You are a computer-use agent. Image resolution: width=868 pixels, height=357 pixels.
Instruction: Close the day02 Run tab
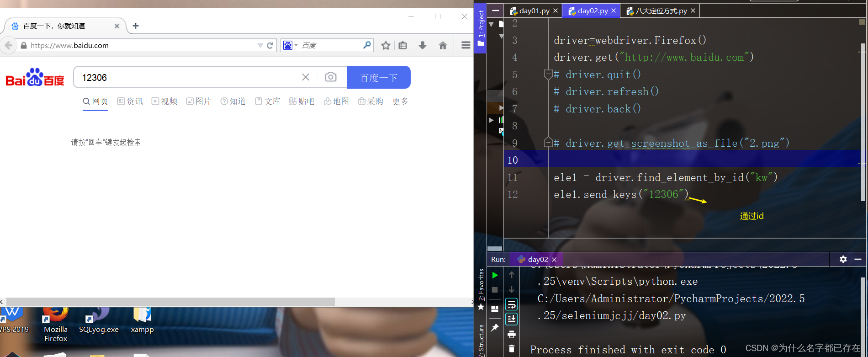(554, 260)
